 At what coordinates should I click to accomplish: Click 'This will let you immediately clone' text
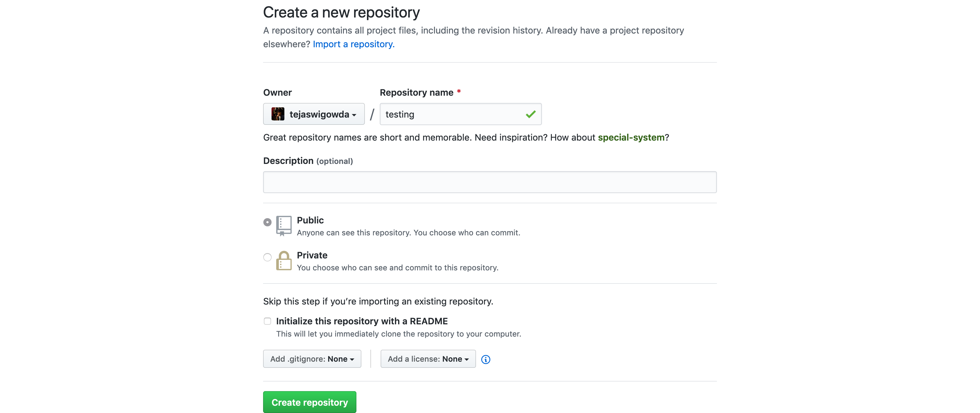point(398,333)
